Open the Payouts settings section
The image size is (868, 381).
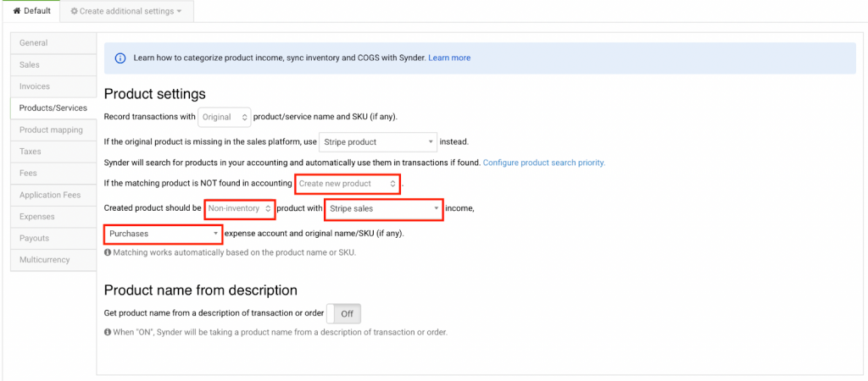pyautogui.click(x=35, y=238)
